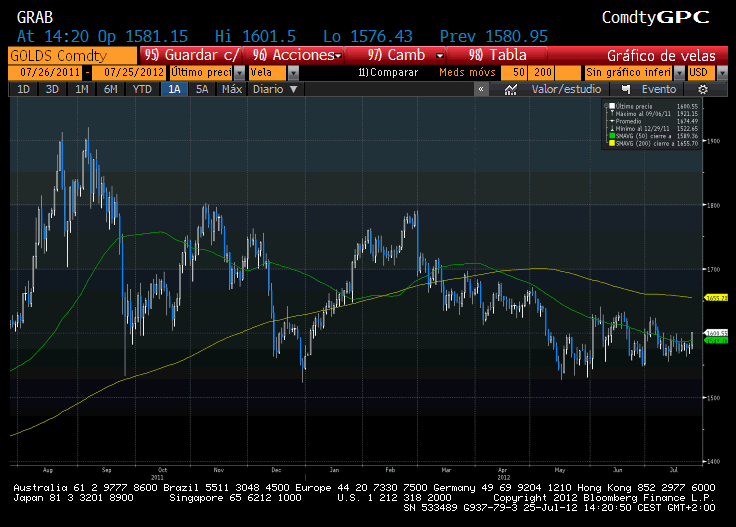Open Diario periodicity dropdown

[x=276, y=89]
